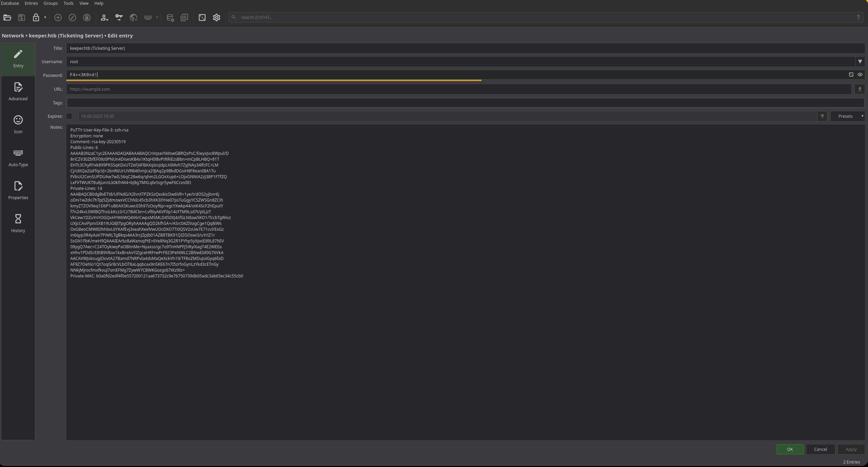The image size is (868, 467).
Task: Click the Cancel button
Action: pos(820,449)
